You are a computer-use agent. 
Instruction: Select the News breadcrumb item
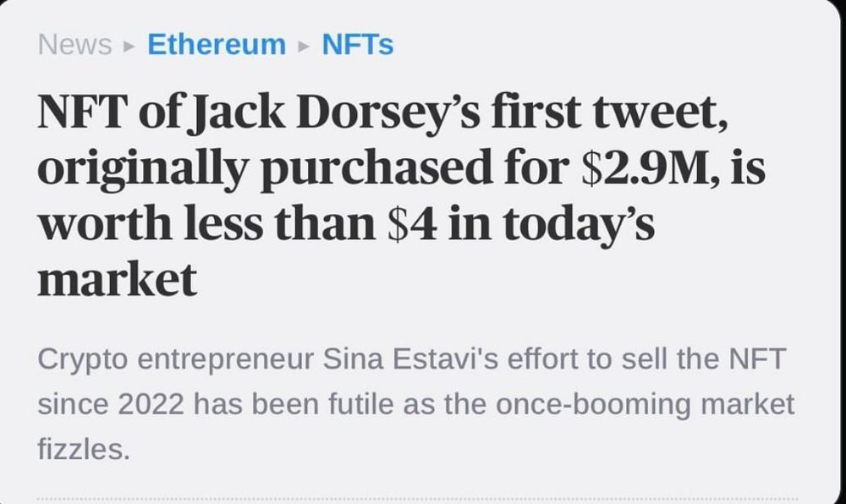tap(73, 45)
